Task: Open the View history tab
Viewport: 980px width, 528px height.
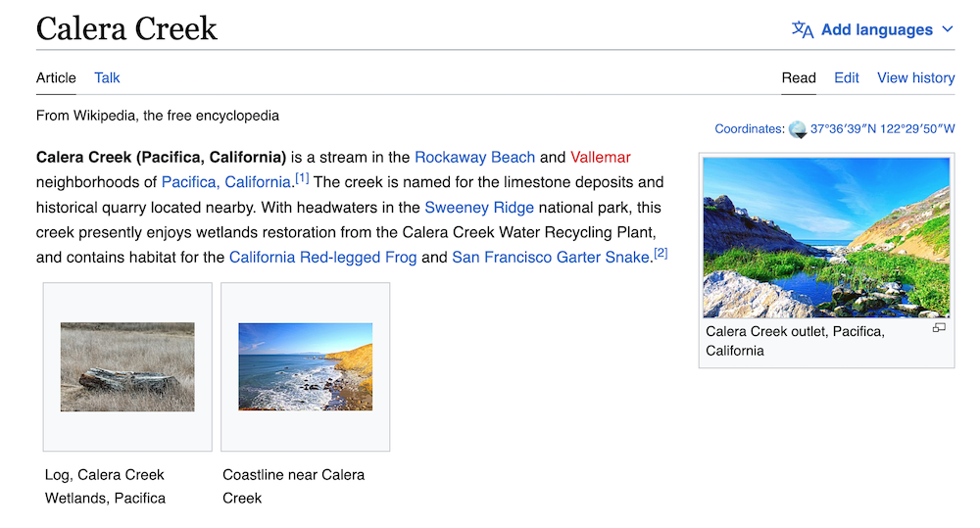Action: (x=915, y=78)
